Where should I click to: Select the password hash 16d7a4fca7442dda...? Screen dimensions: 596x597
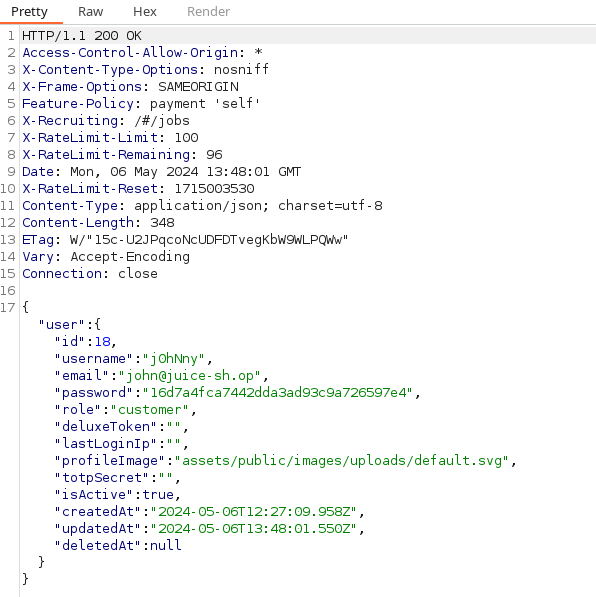pyautogui.click(x=278, y=393)
